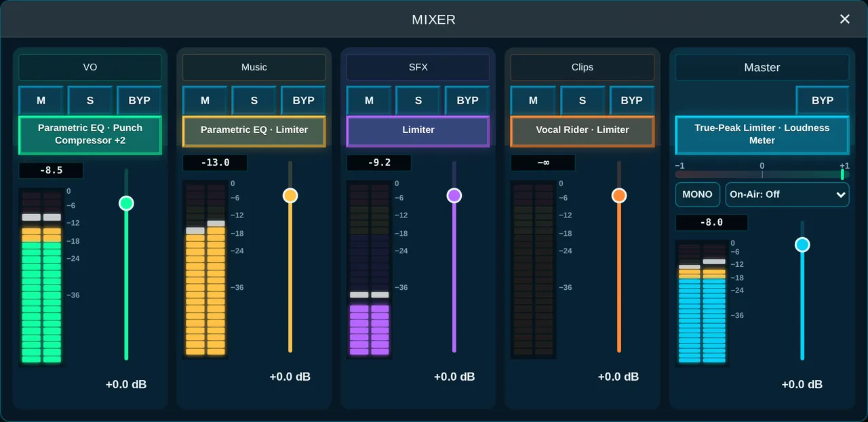868x422 pixels.
Task: Click the purple SFX fader knob
Action: 454,196
